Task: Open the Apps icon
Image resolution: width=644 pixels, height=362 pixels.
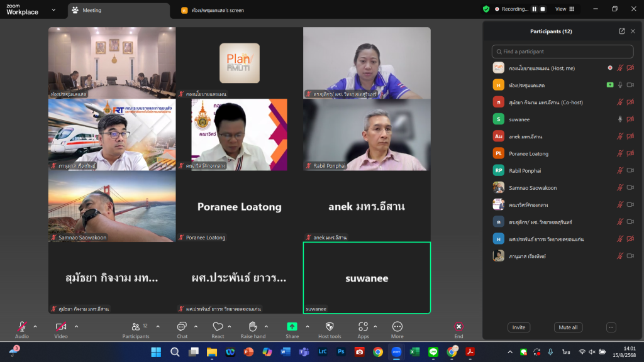Action: click(x=363, y=327)
